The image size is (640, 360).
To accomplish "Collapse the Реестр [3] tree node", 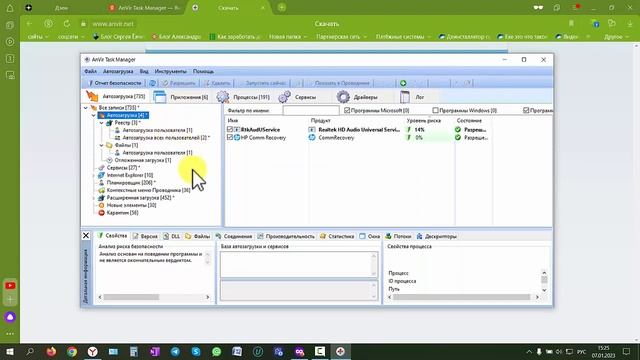I will (102, 123).
